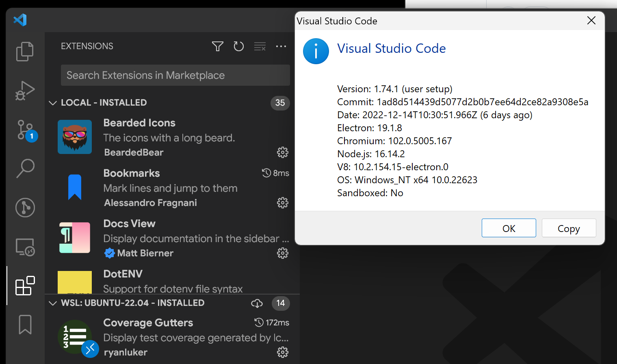Screen dimensions: 617x364
Task: Click the Bearded Icons extension thumbnail
Action: [75, 137]
